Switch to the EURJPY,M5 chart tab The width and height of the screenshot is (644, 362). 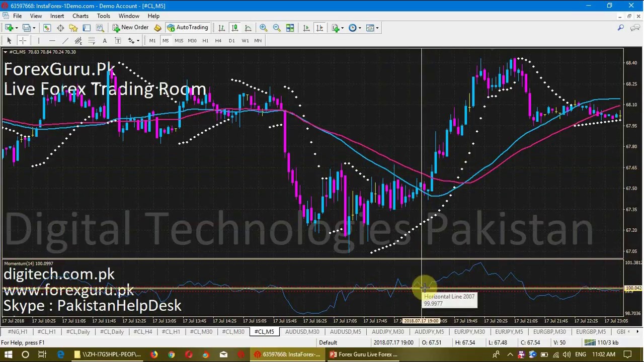[x=509, y=332]
